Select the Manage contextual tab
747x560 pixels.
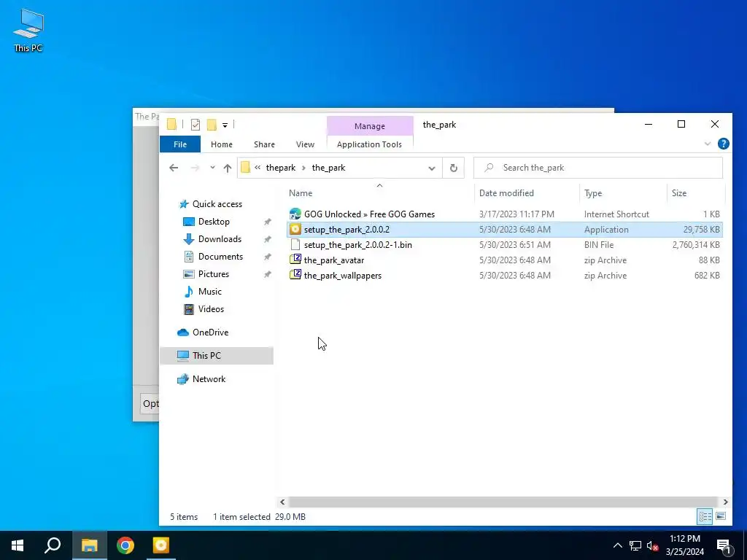click(370, 126)
